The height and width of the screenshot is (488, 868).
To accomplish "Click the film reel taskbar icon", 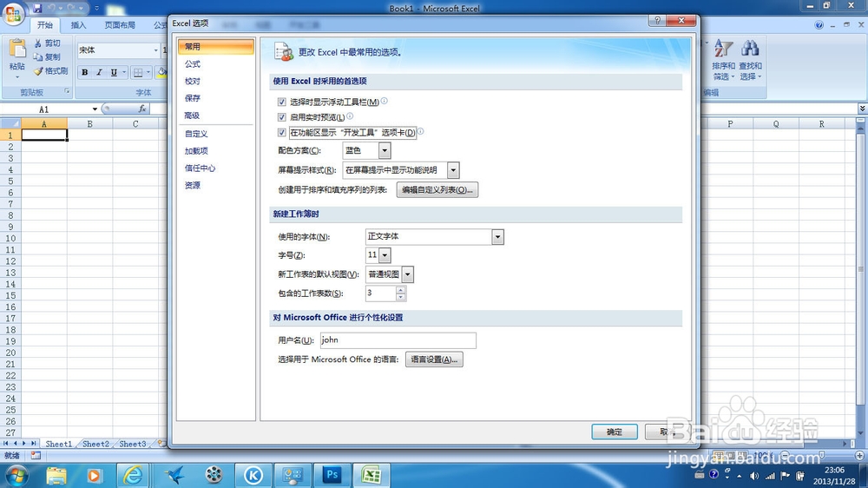I will (x=214, y=475).
